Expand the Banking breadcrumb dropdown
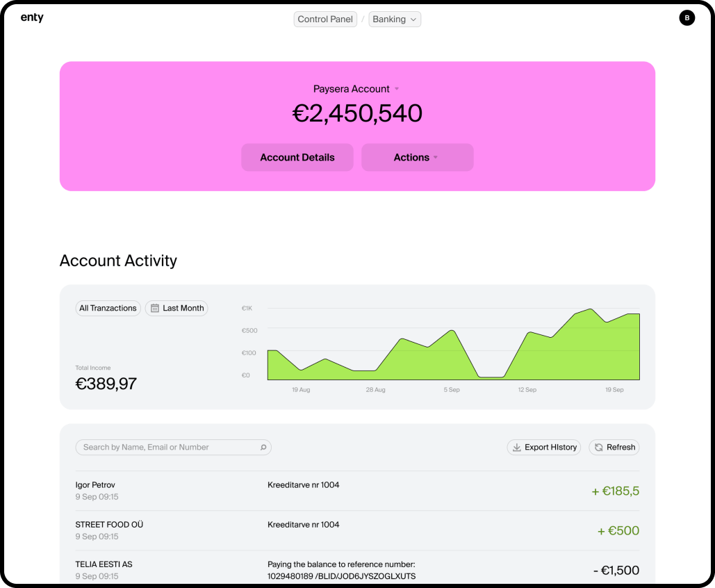 [x=395, y=19]
